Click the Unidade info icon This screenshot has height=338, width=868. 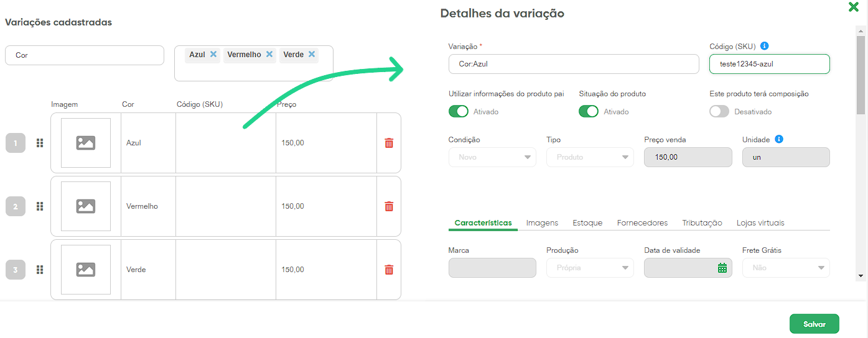[x=779, y=139]
